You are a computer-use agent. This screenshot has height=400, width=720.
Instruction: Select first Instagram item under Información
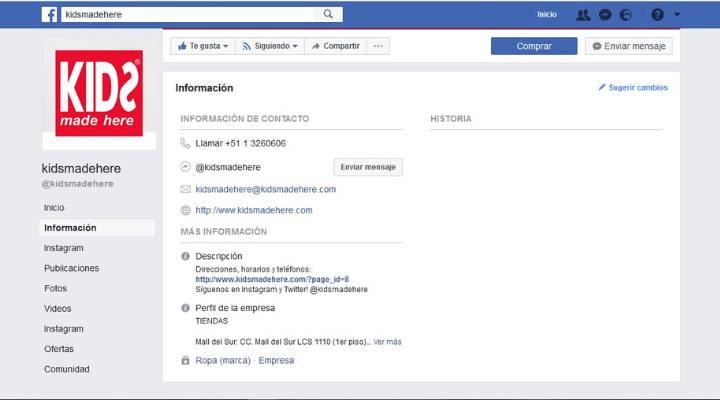(x=64, y=248)
